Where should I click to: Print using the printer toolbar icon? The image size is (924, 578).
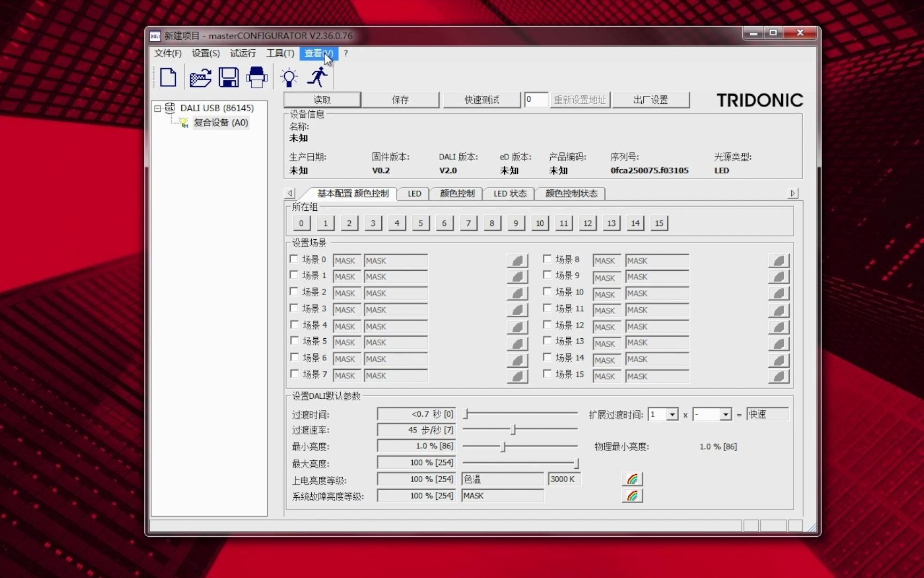coord(257,78)
